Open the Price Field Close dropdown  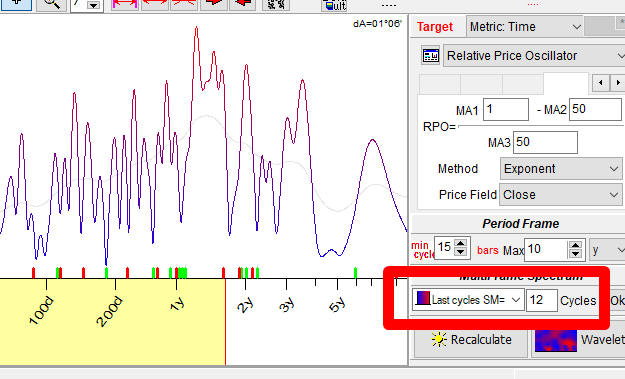click(560, 195)
